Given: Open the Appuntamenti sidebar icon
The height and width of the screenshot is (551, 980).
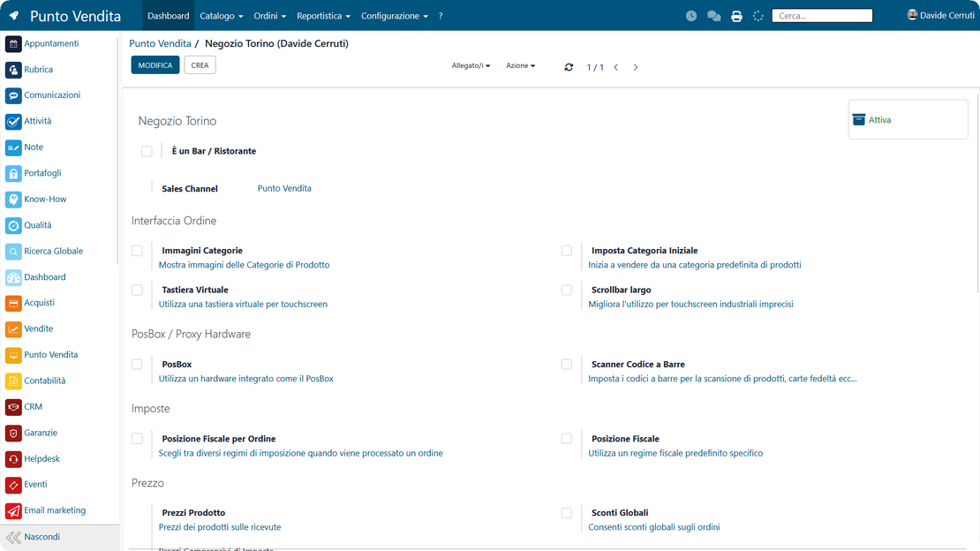Looking at the screenshot, I should click(13, 44).
